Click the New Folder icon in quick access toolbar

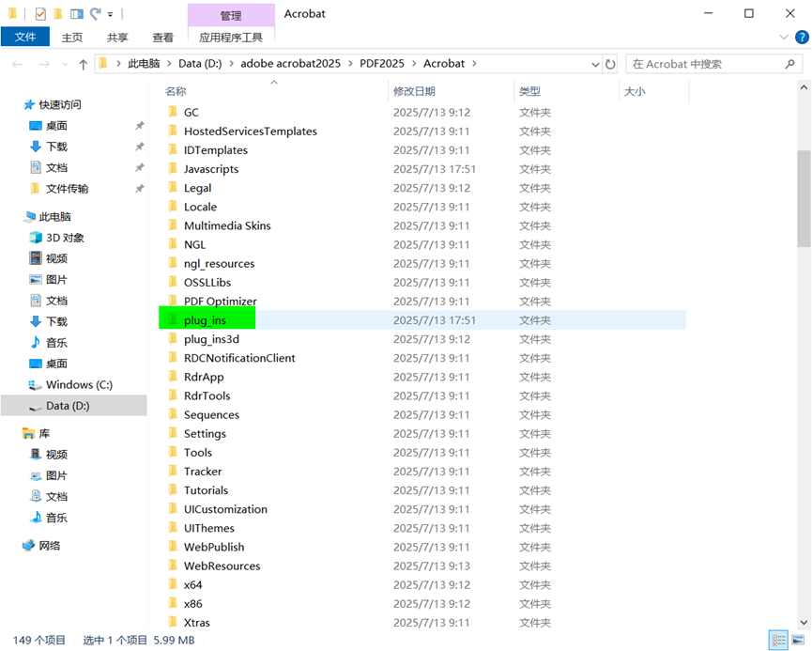58,14
